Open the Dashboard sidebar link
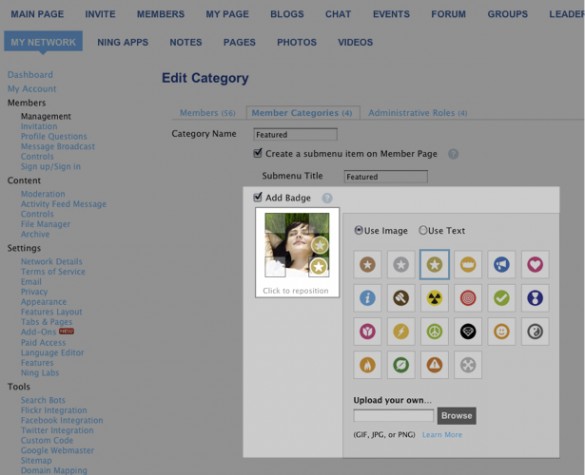This screenshot has height=475, width=585. (x=30, y=75)
